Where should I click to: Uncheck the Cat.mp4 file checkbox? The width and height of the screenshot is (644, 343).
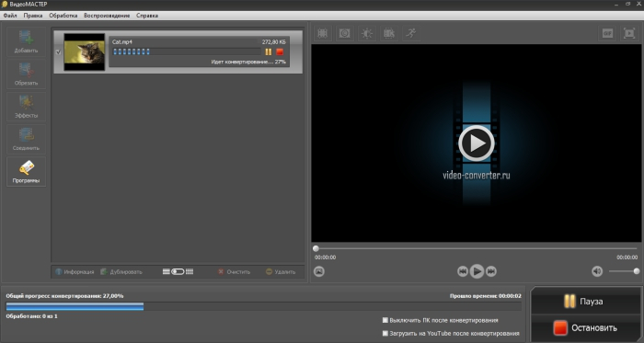(58, 52)
